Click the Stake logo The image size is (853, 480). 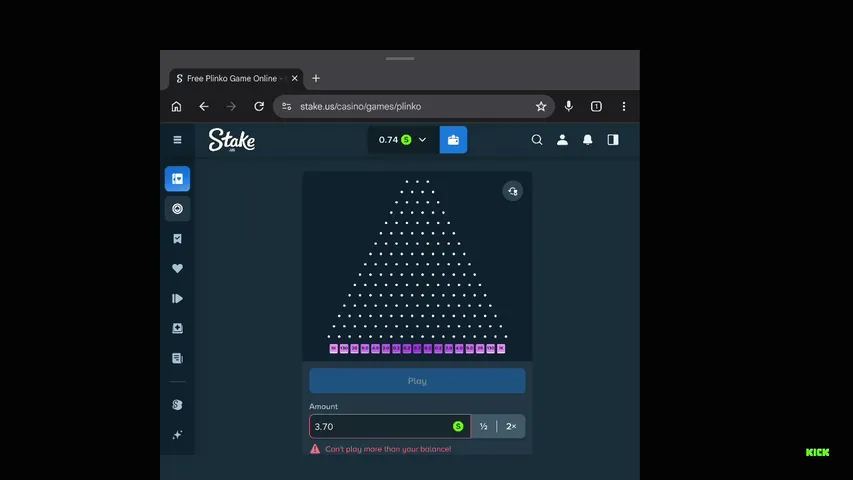pyautogui.click(x=232, y=140)
